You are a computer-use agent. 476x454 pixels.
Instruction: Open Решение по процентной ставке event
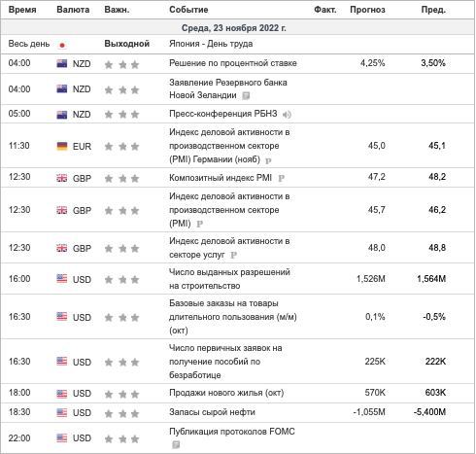233,63
